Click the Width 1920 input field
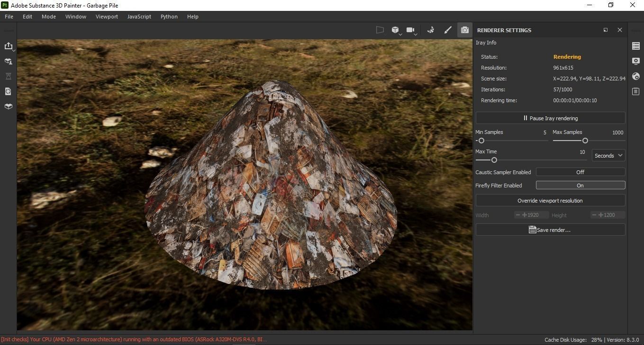644x345 pixels. (x=532, y=215)
